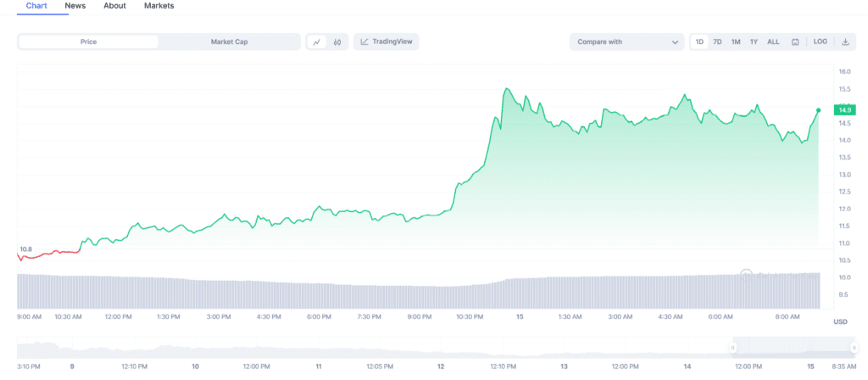Click the 10:30 PM time axis label

coord(469,317)
